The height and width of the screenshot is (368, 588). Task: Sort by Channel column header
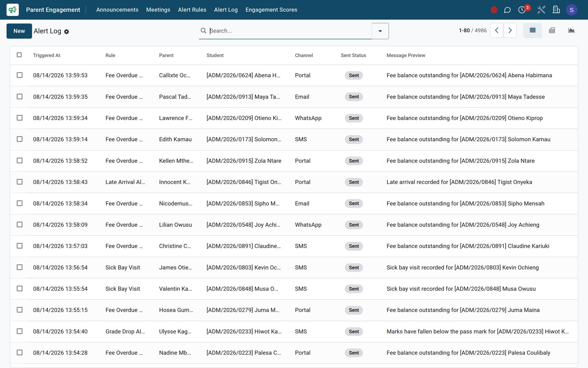click(x=304, y=55)
